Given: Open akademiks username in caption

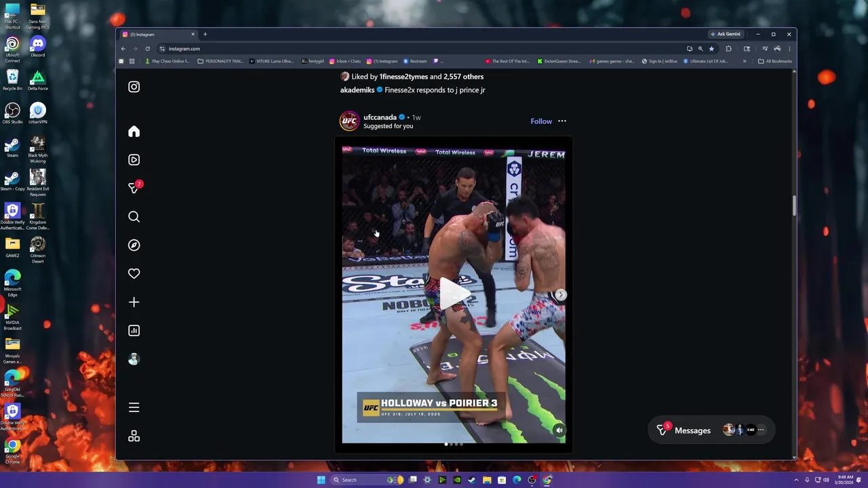Looking at the screenshot, I should pos(357,90).
